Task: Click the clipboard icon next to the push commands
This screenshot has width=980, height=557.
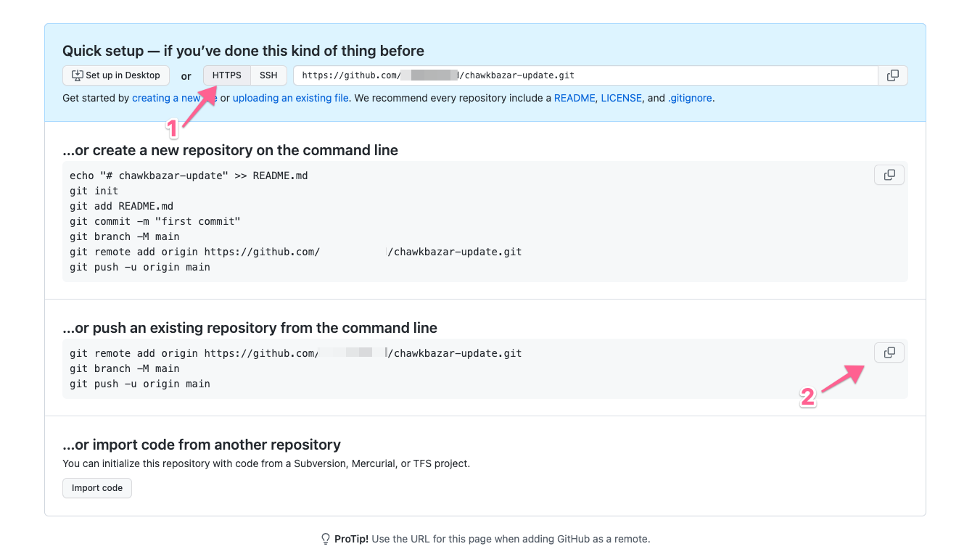Action: pyautogui.click(x=889, y=352)
